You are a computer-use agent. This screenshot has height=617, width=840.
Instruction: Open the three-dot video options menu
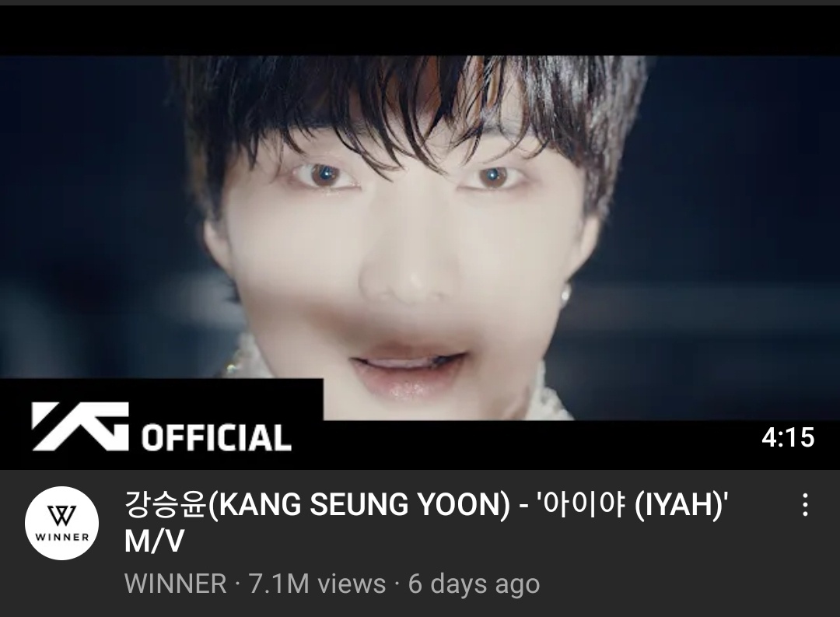click(805, 505)
